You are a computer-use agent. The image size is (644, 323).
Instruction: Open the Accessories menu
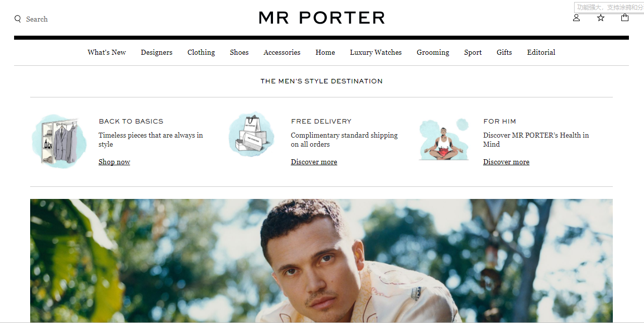pyautogui.click(x=282, y=52)
